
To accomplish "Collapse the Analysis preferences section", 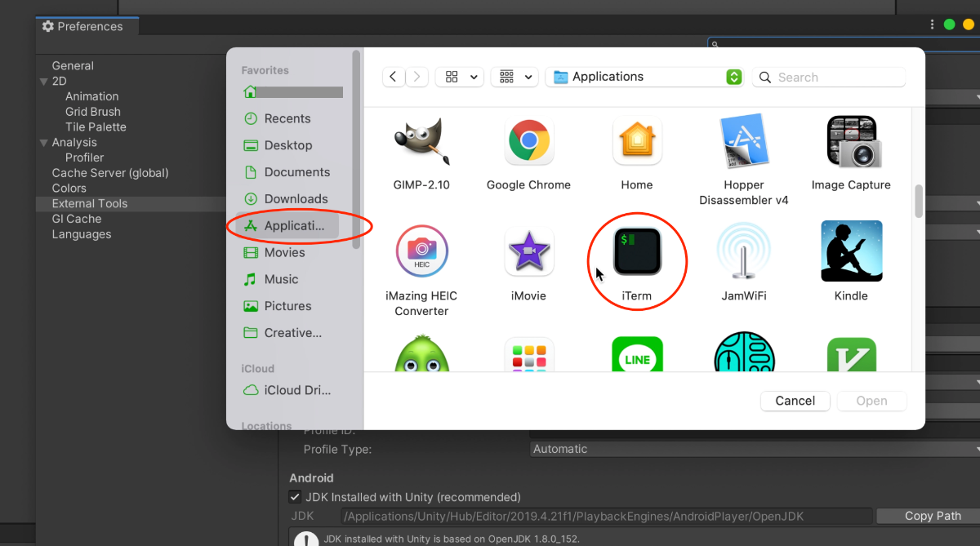I will (44, 143).
